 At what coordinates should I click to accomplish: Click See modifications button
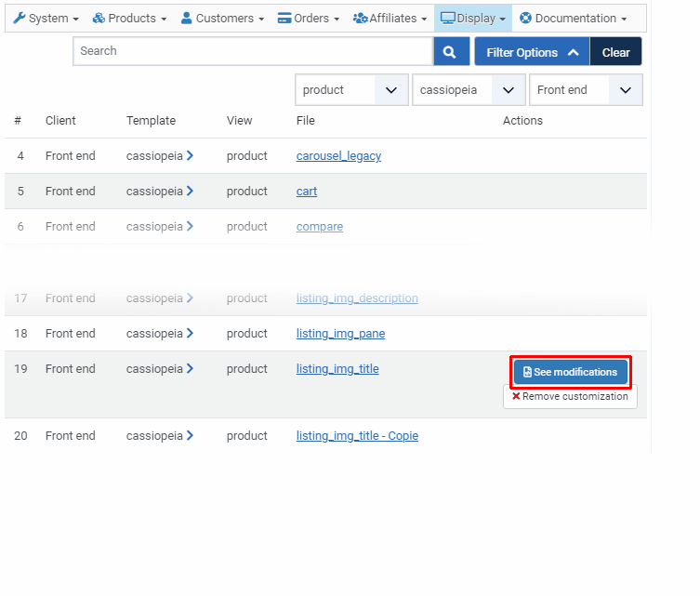pyautogui.click(x=571, y=372)
